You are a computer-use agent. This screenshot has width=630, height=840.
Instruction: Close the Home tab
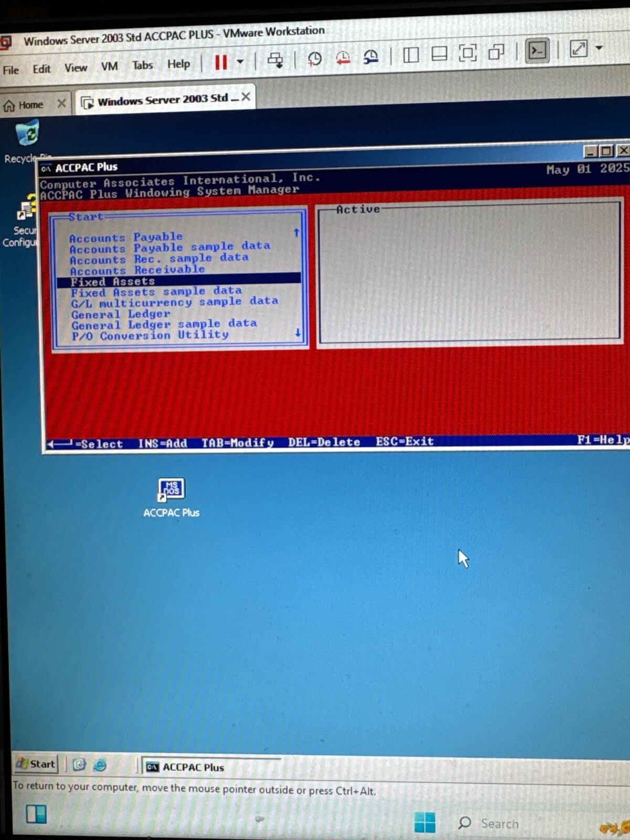[61, 103]
